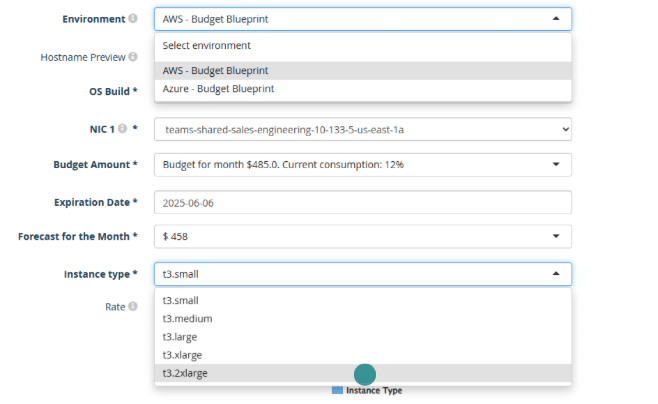Click the Hostname Preview label
This screenshot has width=658, height=404.
coord(83,57)
